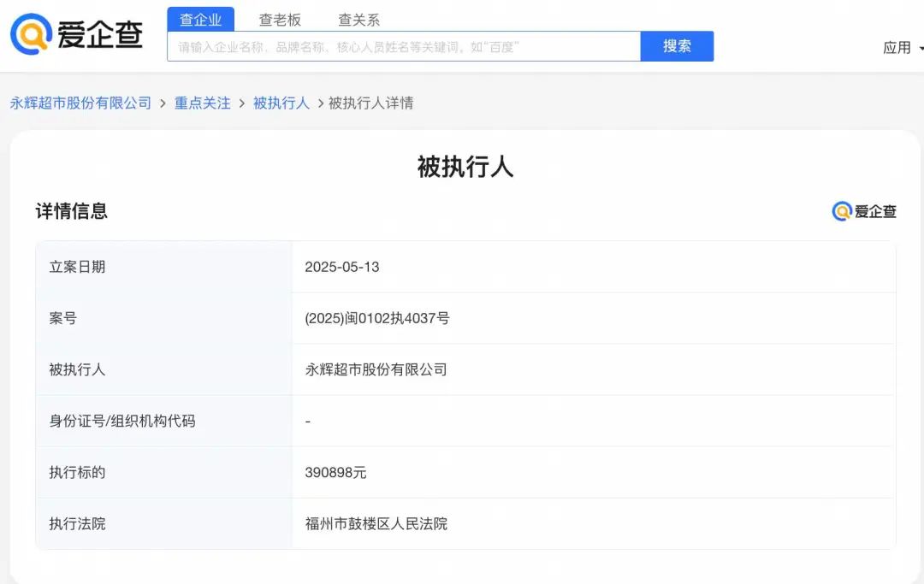924x584 pixels.
Task: Switch to the 查企业 tab
Action: point(200,20)
